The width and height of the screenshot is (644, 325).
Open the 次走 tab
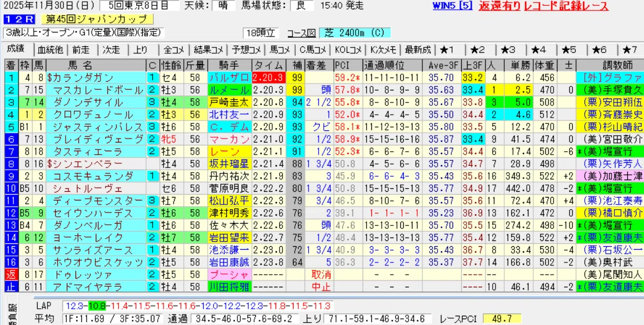click(x=112, y=50)
